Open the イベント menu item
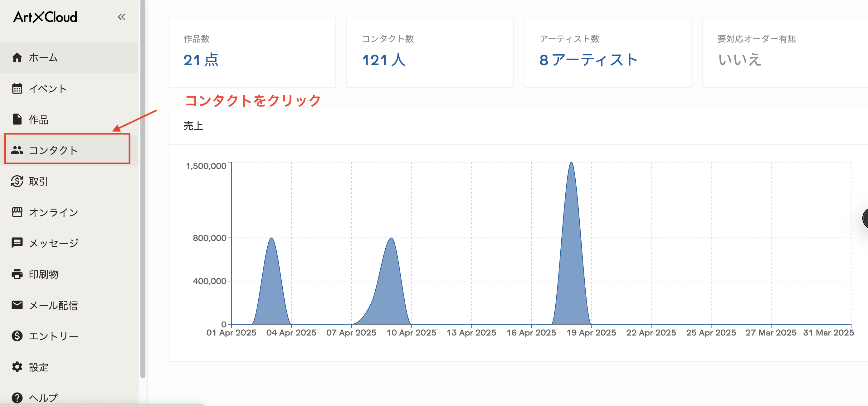 coord(69,89)
